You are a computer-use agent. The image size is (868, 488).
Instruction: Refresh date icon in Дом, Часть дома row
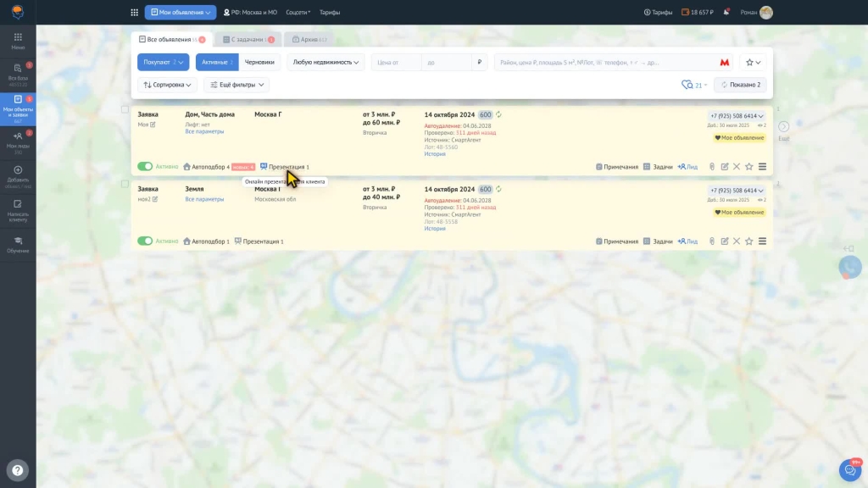(x=498, y=114)
